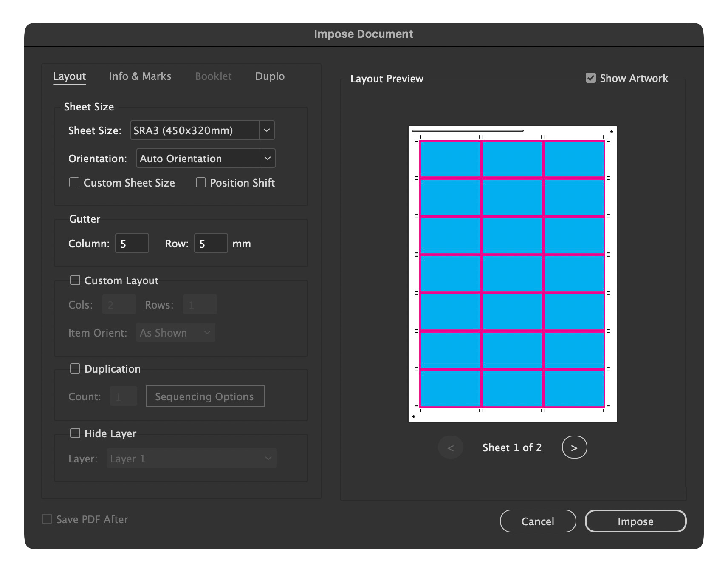This screenshot has width=728, height=572.
Task: Open the Sheet Size dropdown
Action: 266,130
